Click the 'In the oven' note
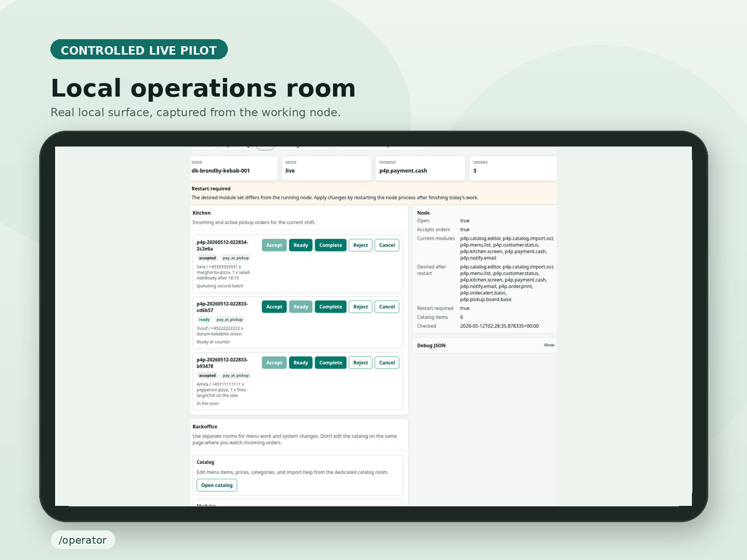Viewport: 747px width, 560px height. [208, 404]
